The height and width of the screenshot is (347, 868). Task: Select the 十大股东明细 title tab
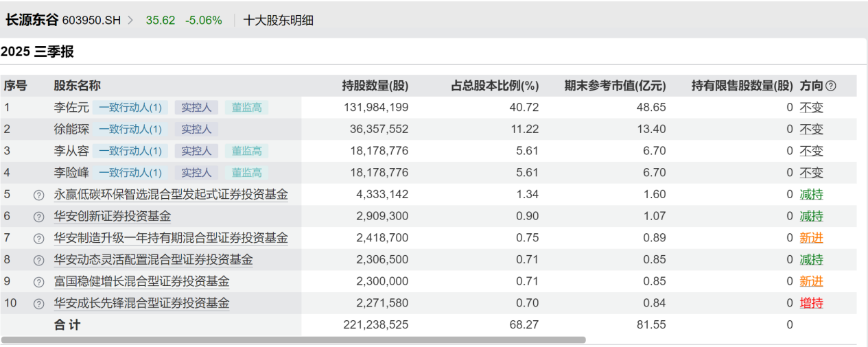(x=279, y=21)
